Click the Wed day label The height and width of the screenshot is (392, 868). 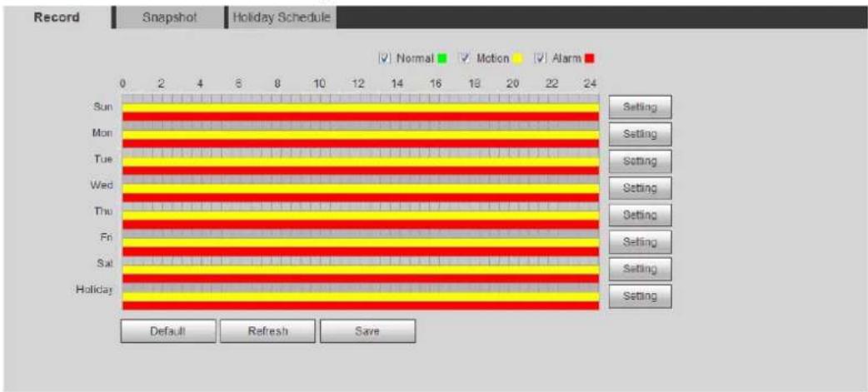point(102,185)
